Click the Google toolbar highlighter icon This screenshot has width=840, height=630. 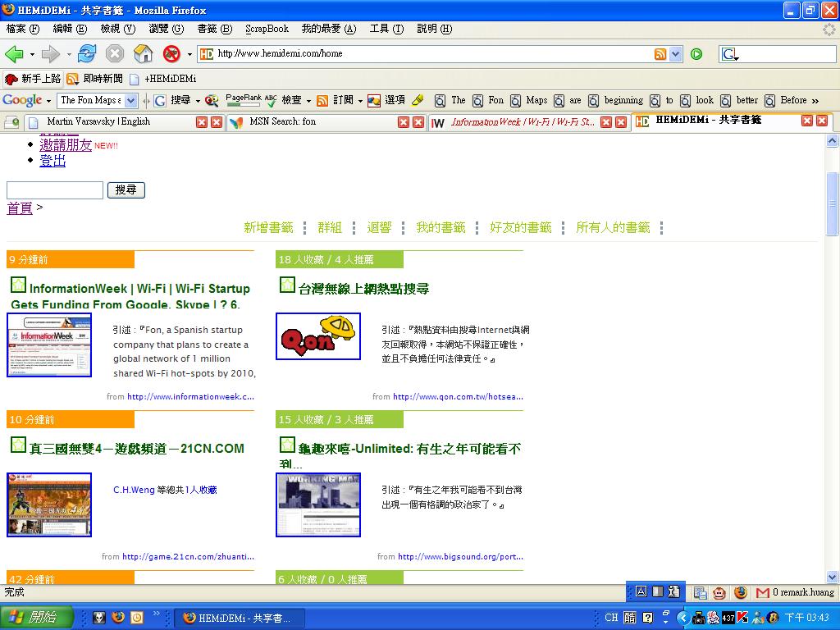tap(418, 100)
